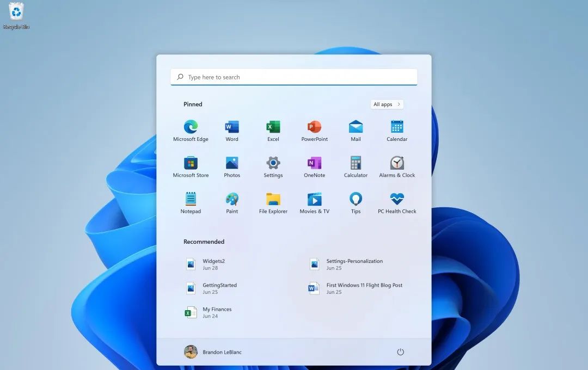Click in the search field
Screen dimensions: 588x370
click(x=294, y=77)
